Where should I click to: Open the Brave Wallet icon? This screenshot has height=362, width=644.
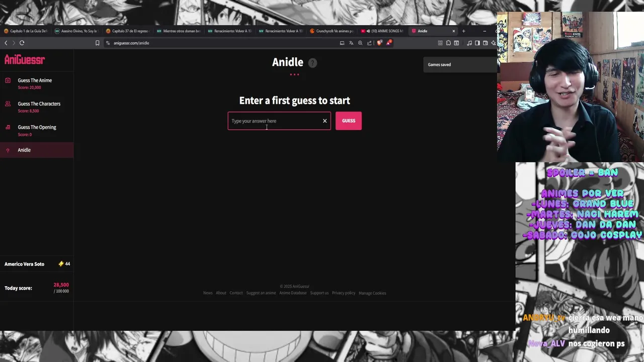(486, 43)
